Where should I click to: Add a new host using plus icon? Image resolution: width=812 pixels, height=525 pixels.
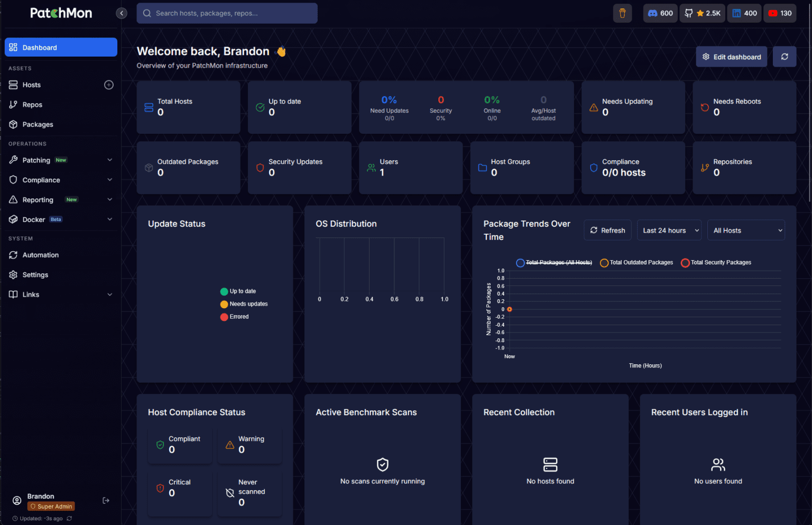pos(109,85)
